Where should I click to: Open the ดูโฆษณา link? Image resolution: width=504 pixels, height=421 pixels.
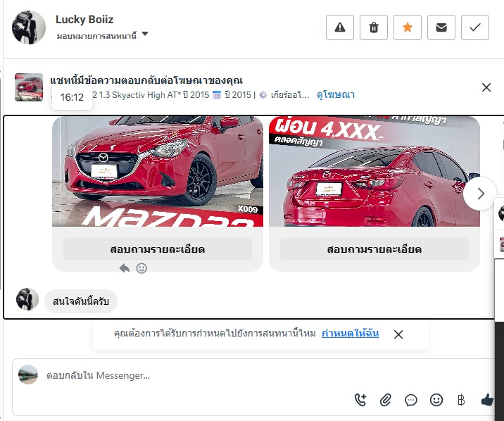336,95
